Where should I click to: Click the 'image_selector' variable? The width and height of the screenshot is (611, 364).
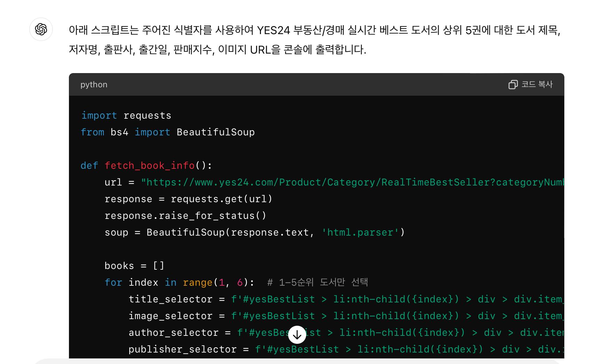[x=170, y=316]
